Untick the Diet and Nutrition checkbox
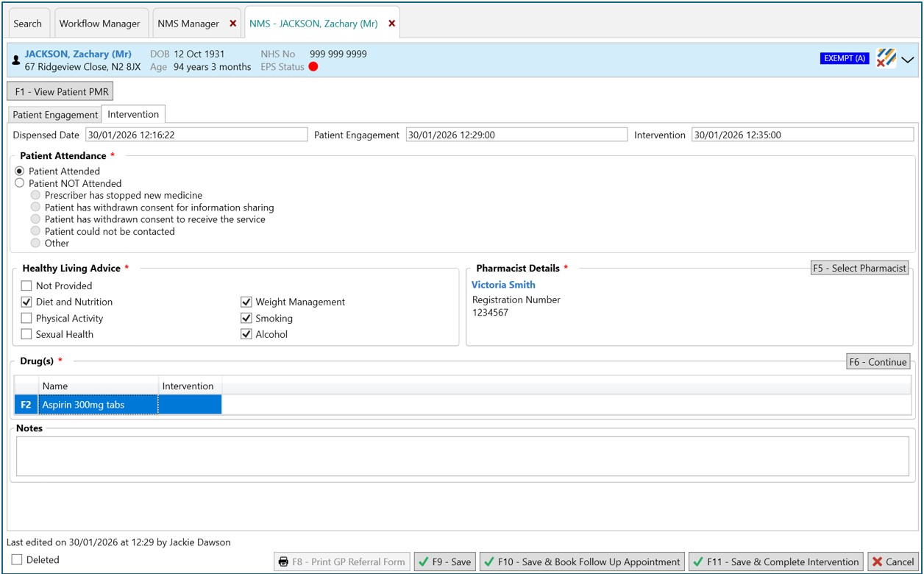 pos(26,302)
